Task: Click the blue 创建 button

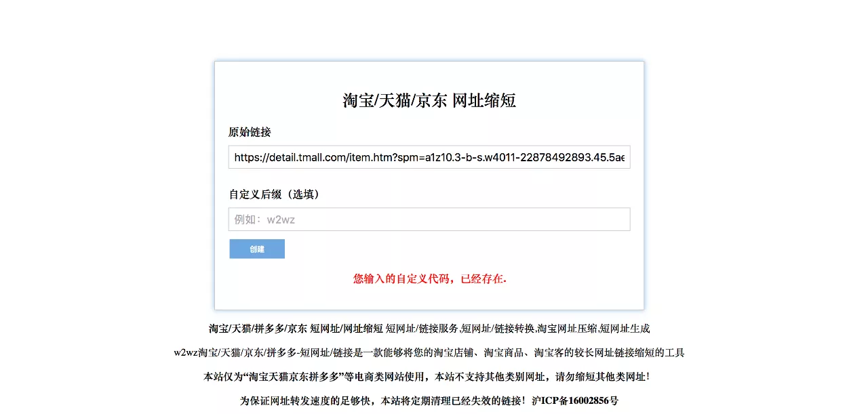Action: pos(257,249)
